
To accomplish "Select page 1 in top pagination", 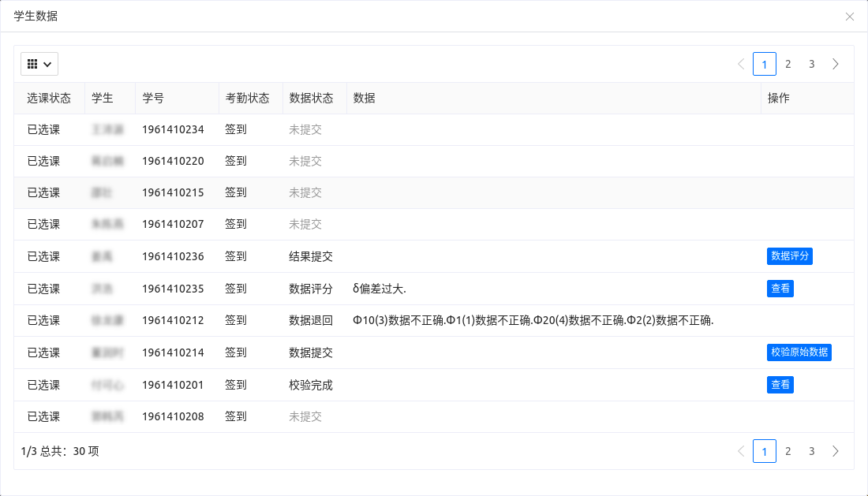I will point(764,64).
